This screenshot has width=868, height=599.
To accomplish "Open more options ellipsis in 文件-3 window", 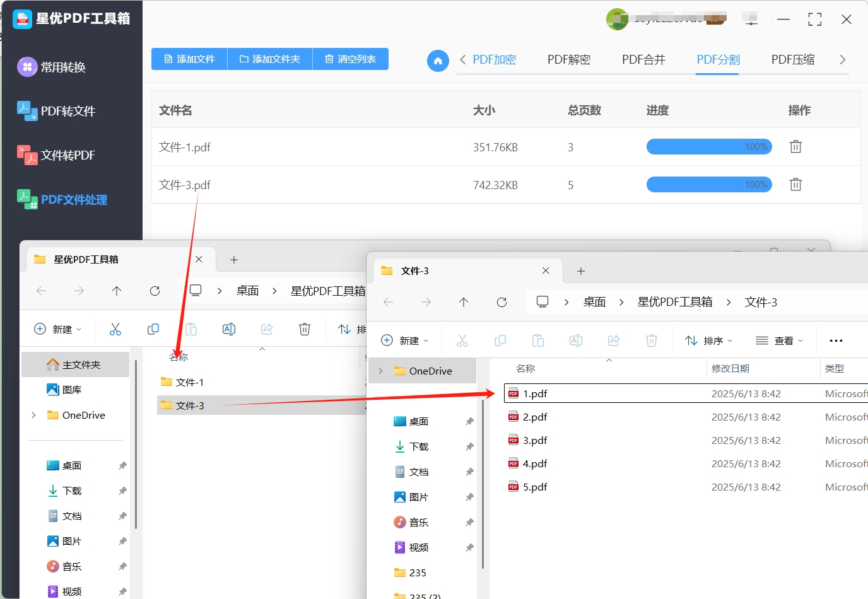I will click(x=836, y=340).
